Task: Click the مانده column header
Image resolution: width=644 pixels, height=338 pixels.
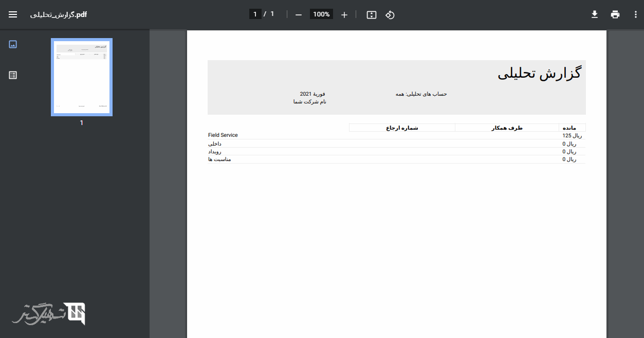Action: (x=569, y=128)
